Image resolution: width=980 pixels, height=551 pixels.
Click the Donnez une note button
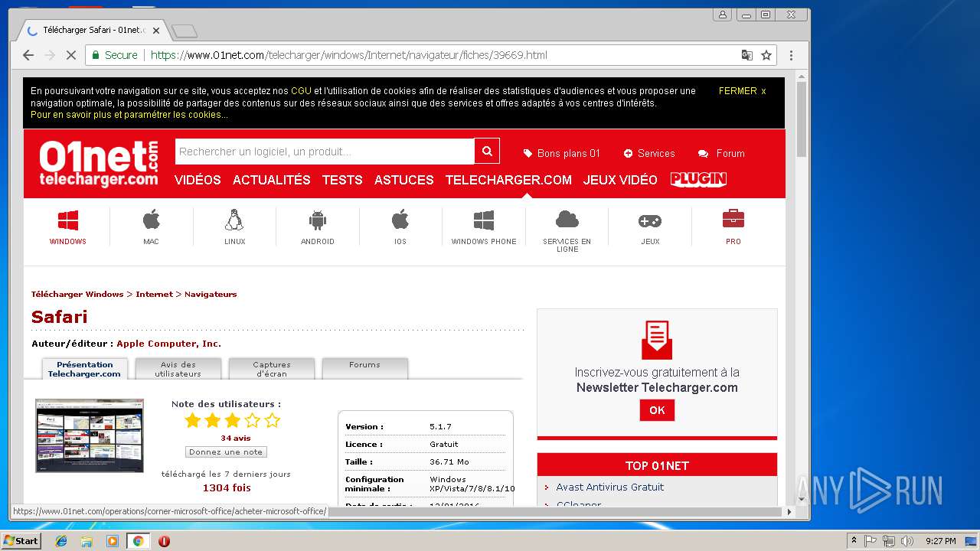pyautogui.click(x=226, y=452)
